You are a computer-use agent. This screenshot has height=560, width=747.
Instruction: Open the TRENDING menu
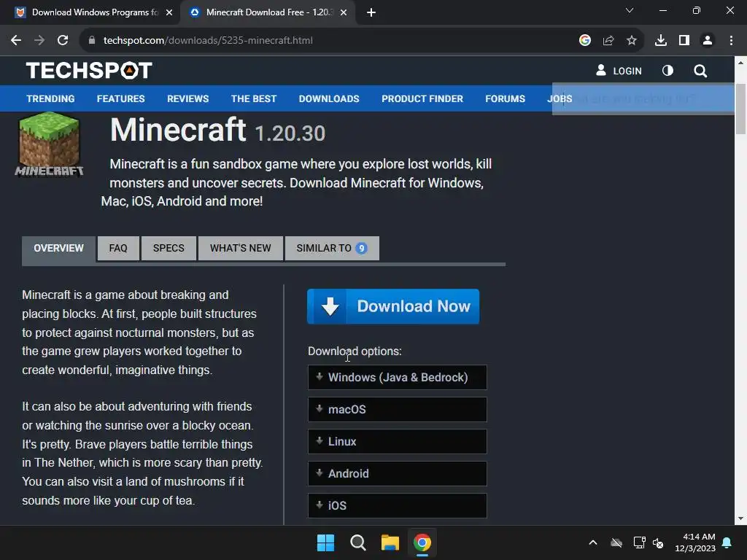coord(50,98)
